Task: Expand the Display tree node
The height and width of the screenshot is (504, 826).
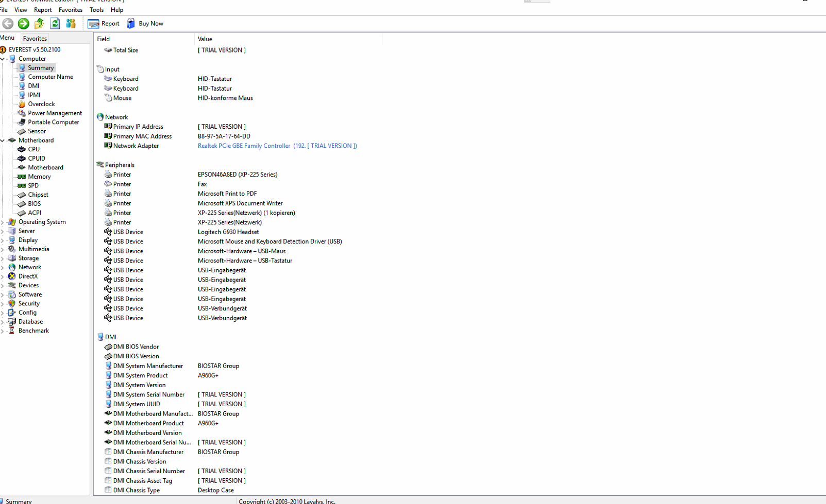Action: (3, 240)
